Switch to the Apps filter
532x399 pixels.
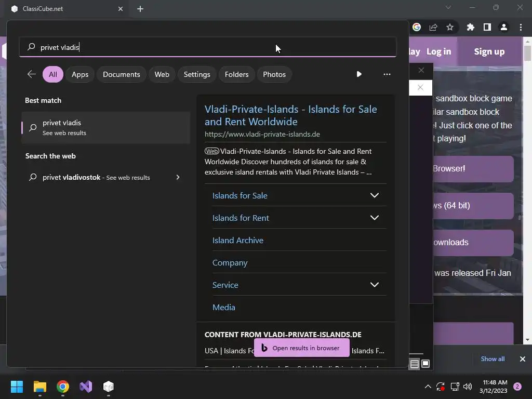[80, 74]
